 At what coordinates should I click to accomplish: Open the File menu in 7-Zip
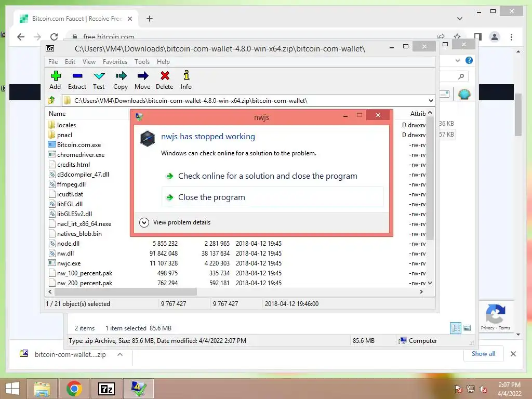[x=53, y=62]
